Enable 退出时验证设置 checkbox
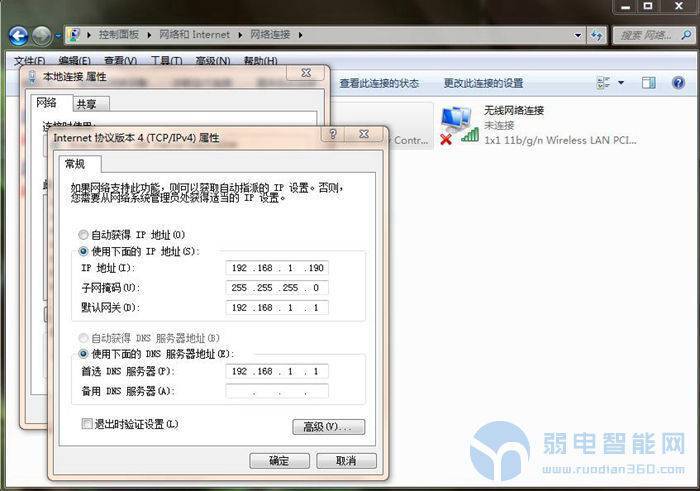The height and width of the screenshot is (491, 700). coord(88,424)
